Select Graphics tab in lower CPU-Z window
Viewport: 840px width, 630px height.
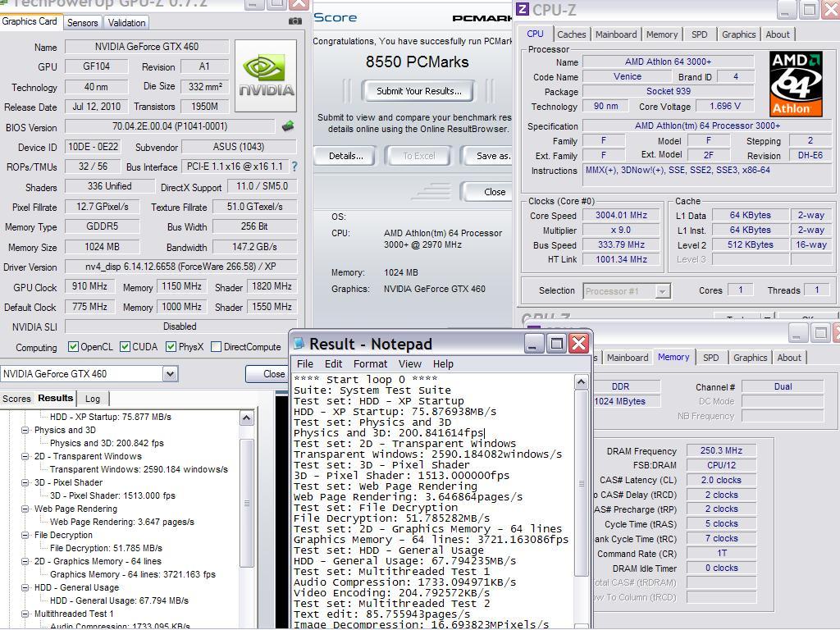coord(750,358)
